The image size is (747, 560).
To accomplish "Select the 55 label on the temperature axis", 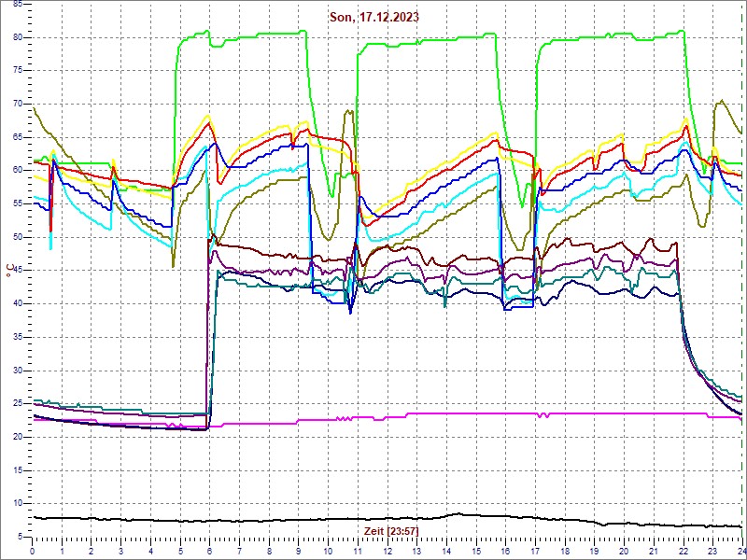I will 17,203.
